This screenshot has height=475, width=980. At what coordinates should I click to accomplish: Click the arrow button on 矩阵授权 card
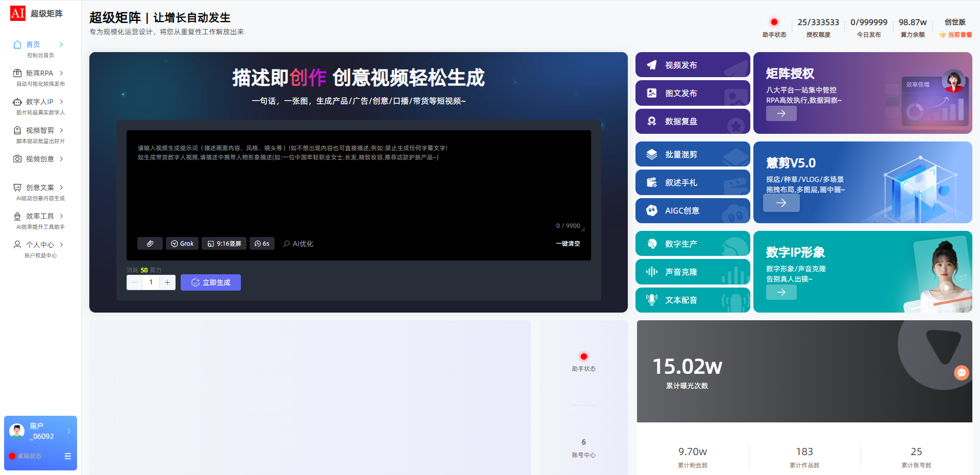tap(781, 113)
